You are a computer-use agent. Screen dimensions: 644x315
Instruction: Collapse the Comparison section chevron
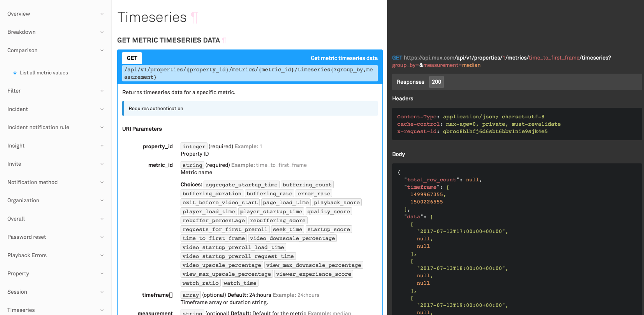pos(102,50)
